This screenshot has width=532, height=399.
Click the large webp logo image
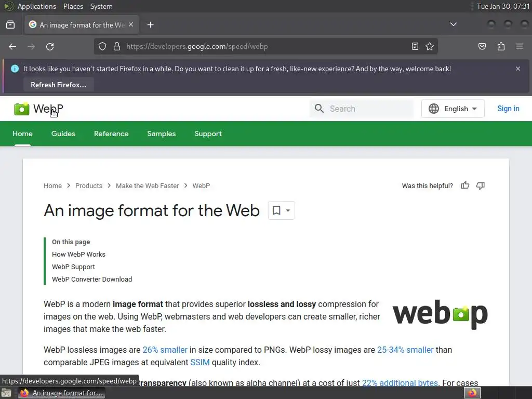pyautogui.click(x=440, y=314)
